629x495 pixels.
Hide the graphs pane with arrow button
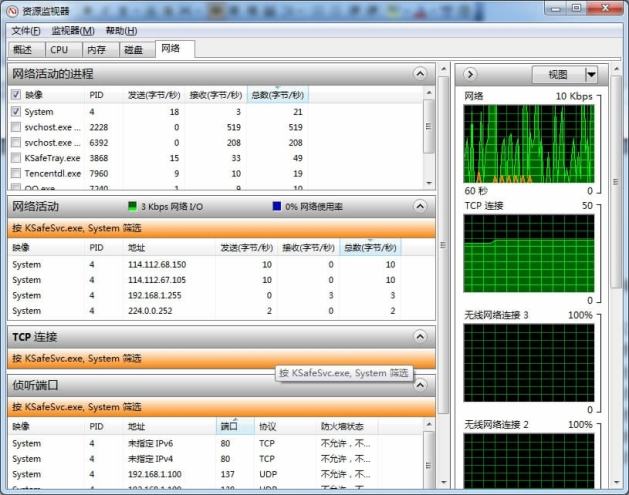[x=470, y=74]
